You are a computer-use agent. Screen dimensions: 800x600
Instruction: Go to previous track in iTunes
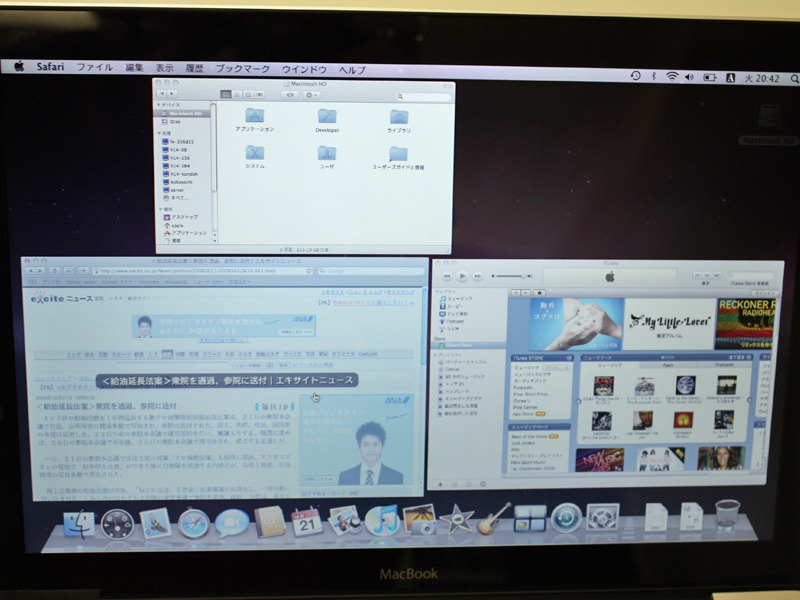coord(447,276)
